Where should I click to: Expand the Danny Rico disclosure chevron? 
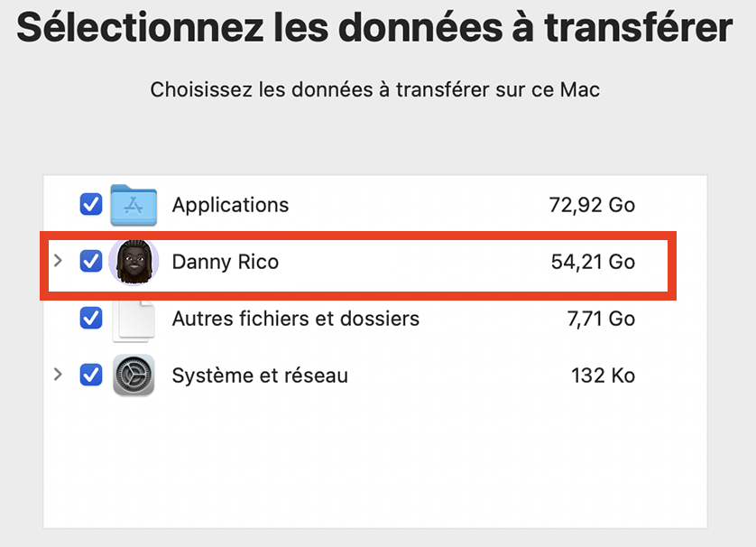click(58, 262)
